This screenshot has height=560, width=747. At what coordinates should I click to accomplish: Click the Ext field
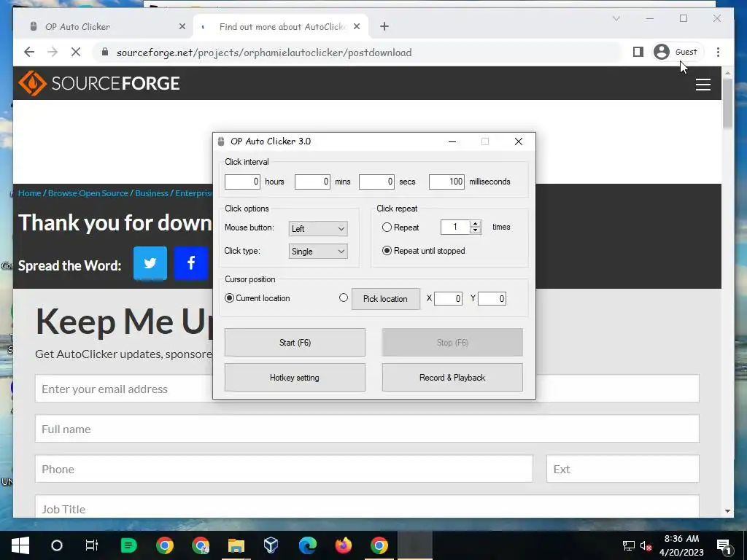[x=623, y=469]
